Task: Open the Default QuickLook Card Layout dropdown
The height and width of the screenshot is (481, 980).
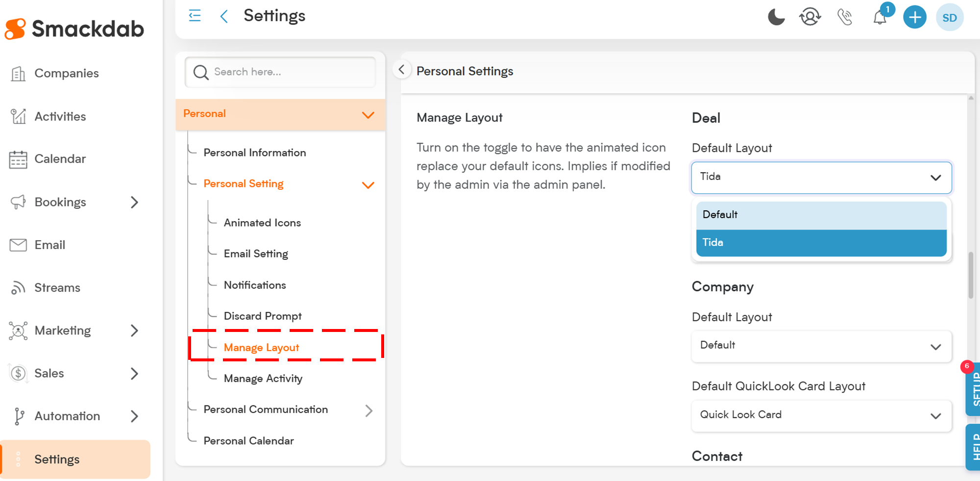Action: tap(821, 415)
